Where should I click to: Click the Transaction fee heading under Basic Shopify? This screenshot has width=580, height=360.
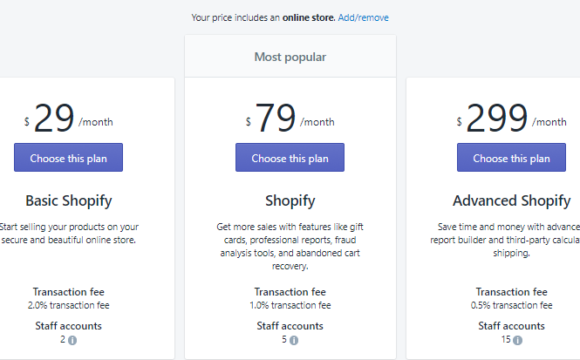click(68, 292)
